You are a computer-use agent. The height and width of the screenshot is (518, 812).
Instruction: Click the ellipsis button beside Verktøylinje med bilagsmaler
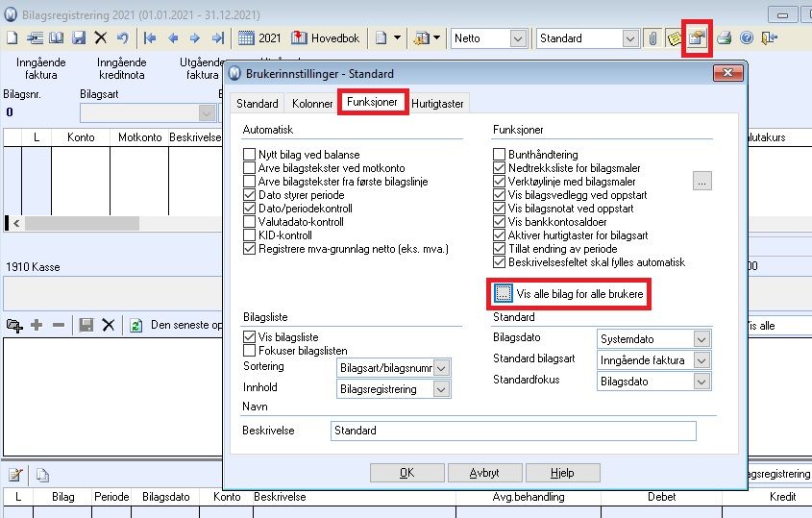coord(701,181)
